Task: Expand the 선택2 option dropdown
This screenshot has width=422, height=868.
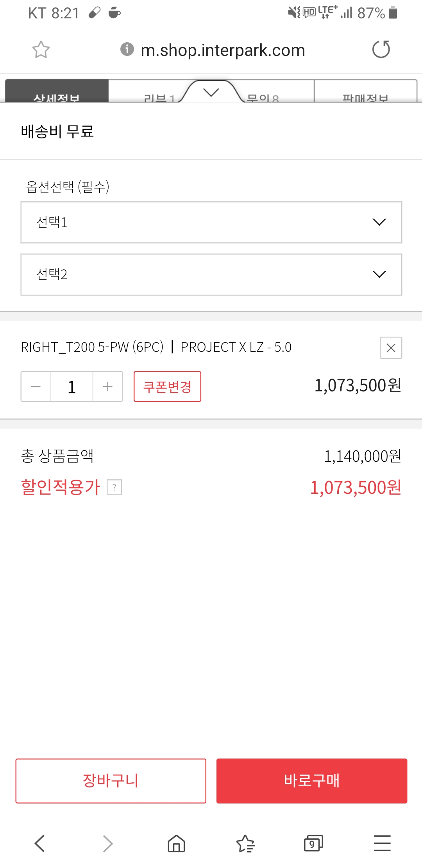Action: tap(211, 274)
